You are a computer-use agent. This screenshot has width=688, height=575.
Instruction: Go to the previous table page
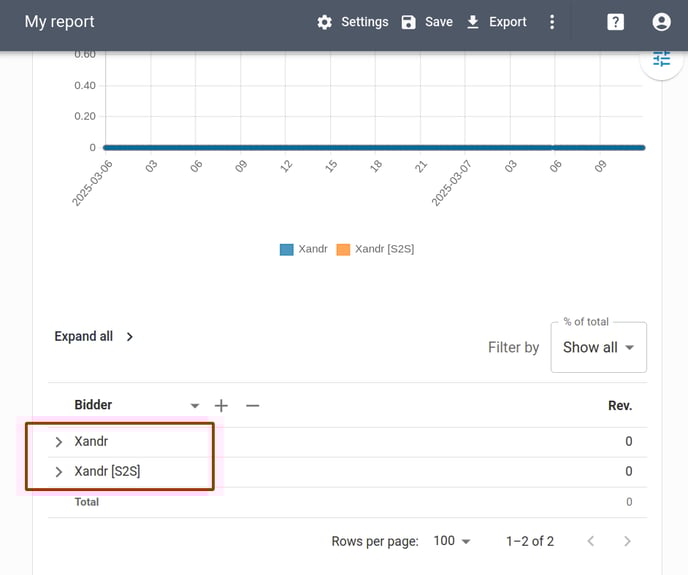point(591,541)
